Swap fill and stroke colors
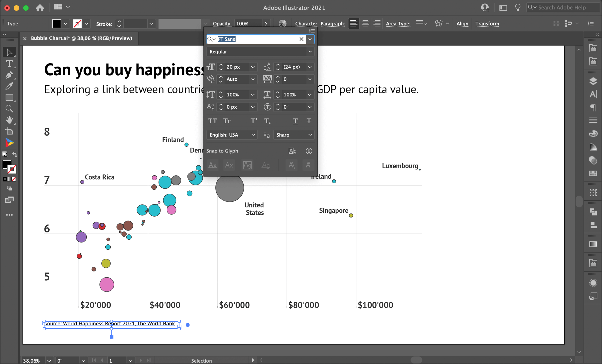This screenshot has height=364, width=602. pos(15,154)
